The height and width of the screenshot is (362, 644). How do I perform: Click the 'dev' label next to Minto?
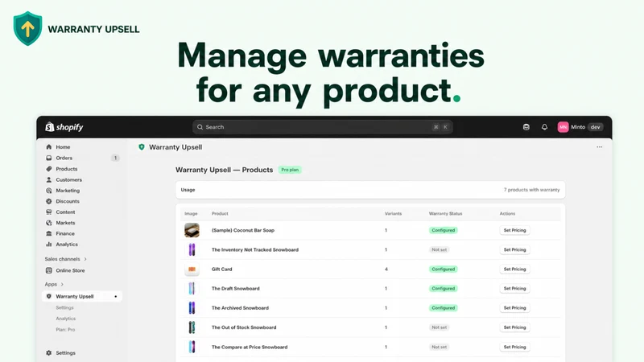[595, 127]
